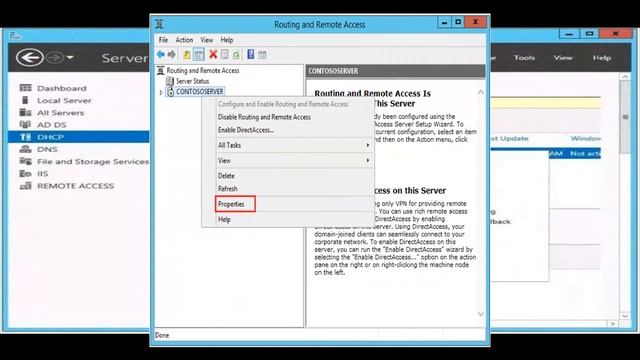Open AD DS in Server Manager sidebar

51,125
